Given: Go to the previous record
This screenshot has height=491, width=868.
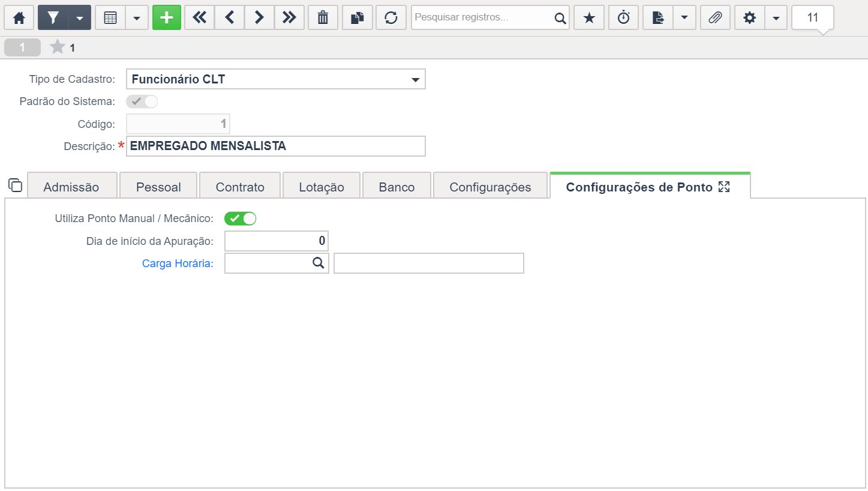Looking at the screenshot, I should pos(229,18).
